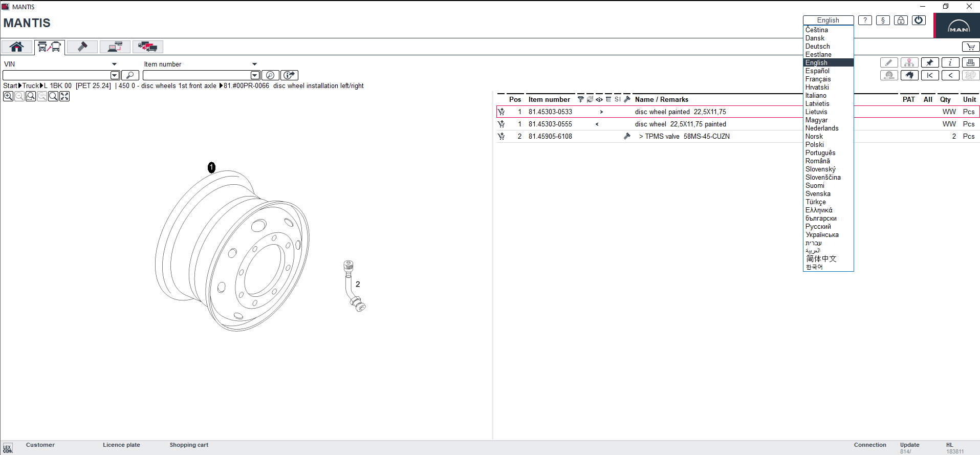Expand the VIN search type dropdown

click(x=114, y=64)
